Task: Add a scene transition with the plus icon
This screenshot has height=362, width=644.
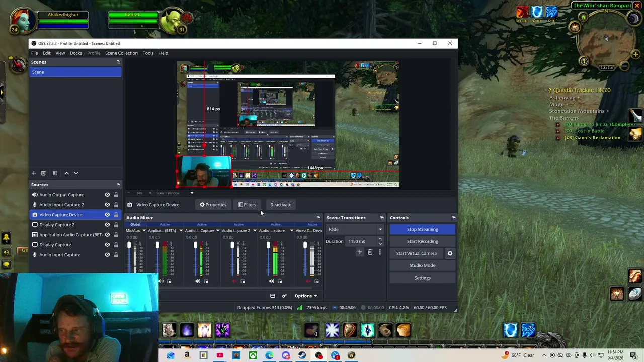Action: click(x=360, y=252)
